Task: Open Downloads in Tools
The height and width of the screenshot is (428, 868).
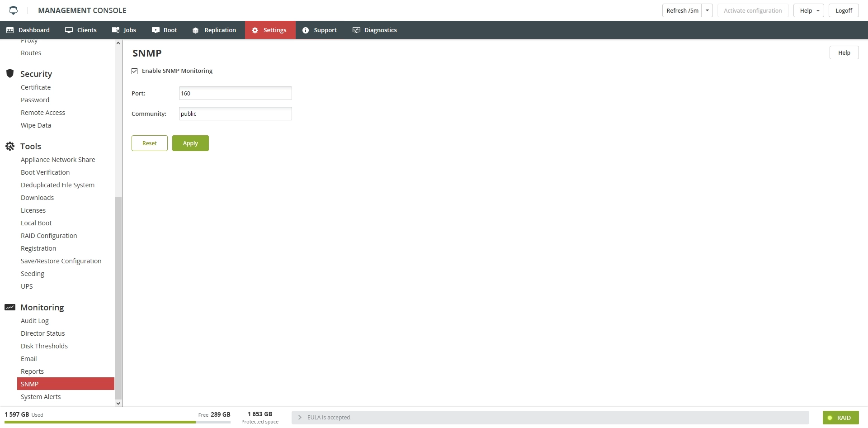Action: pyautogui.click(x=37, y=198)
